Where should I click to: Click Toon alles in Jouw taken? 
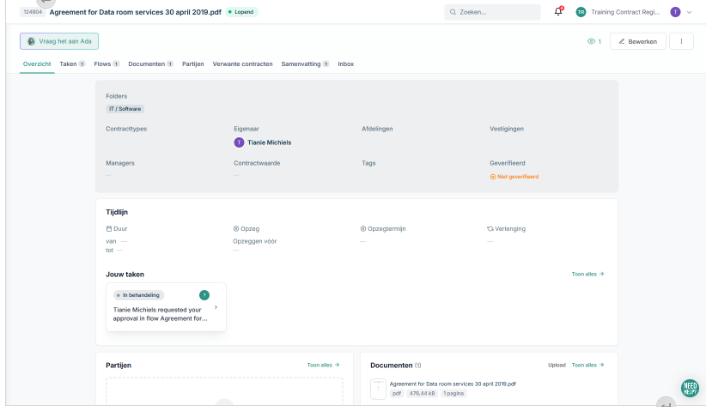click(587, 273)
